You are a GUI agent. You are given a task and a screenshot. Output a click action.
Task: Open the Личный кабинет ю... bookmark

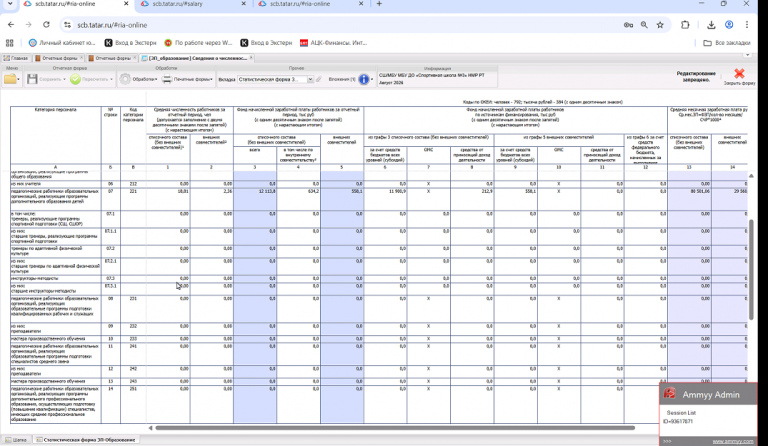click(62, 43)
